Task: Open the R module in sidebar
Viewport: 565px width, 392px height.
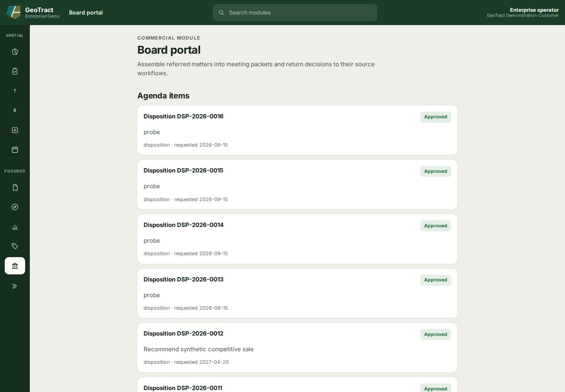Action: (x=15, y=111)
